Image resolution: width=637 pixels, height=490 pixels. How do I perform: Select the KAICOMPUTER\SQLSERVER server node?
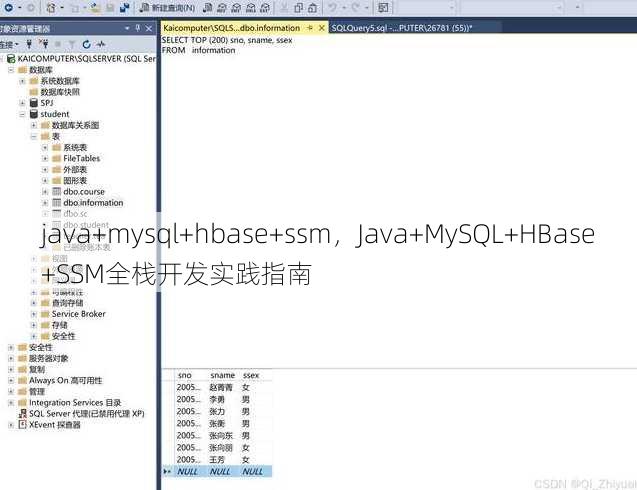pyautogui.click(x=87, y=59)
